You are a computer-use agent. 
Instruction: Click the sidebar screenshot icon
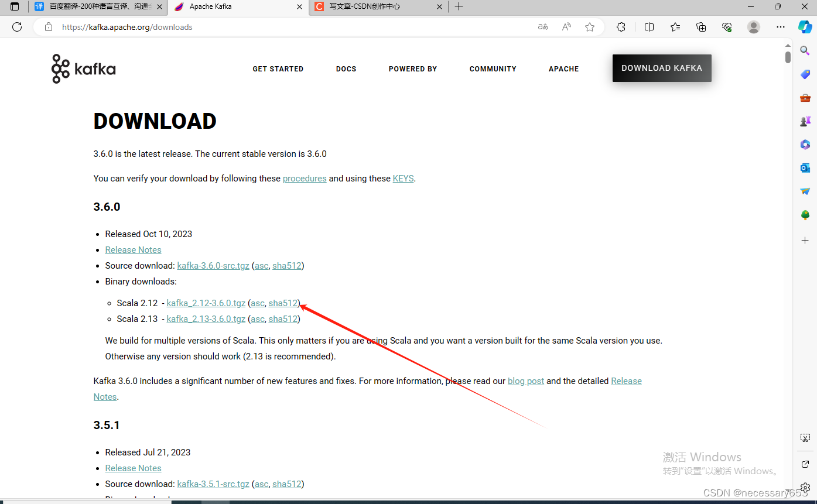point(805,438)
